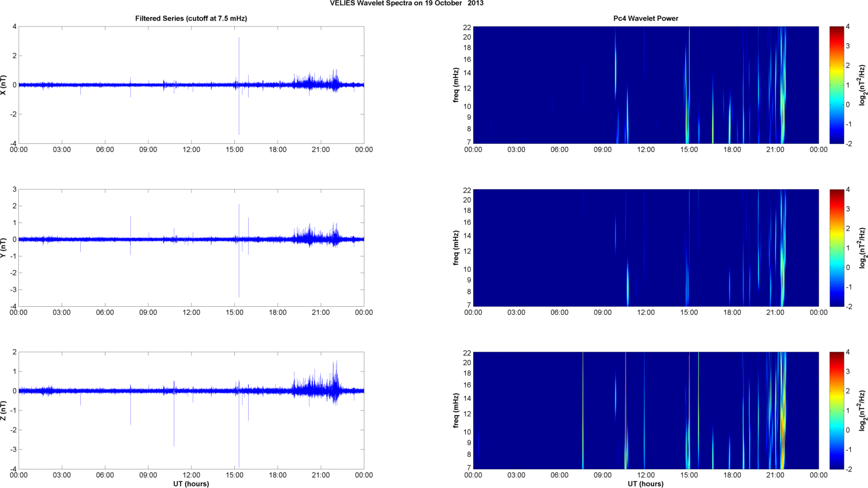Click the VELIES Wavelet Spectra figure title
Screen dimensions: 868x488
tap(406, 3)
